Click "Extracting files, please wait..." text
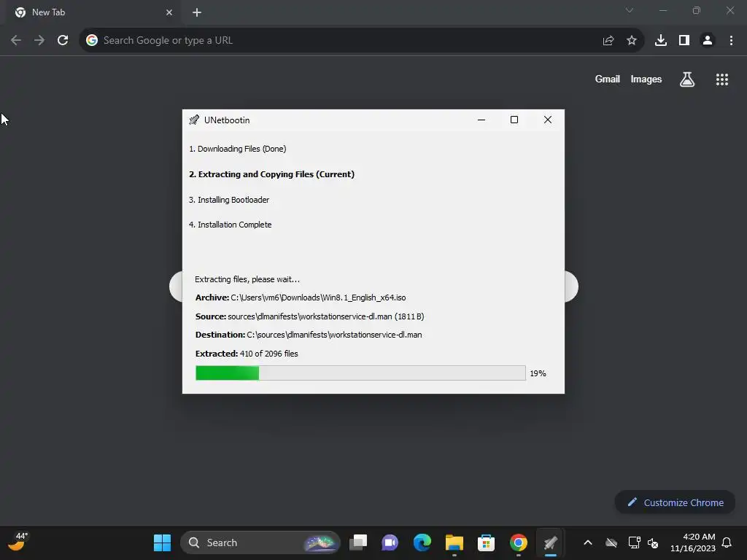 (x=247, y=279)
